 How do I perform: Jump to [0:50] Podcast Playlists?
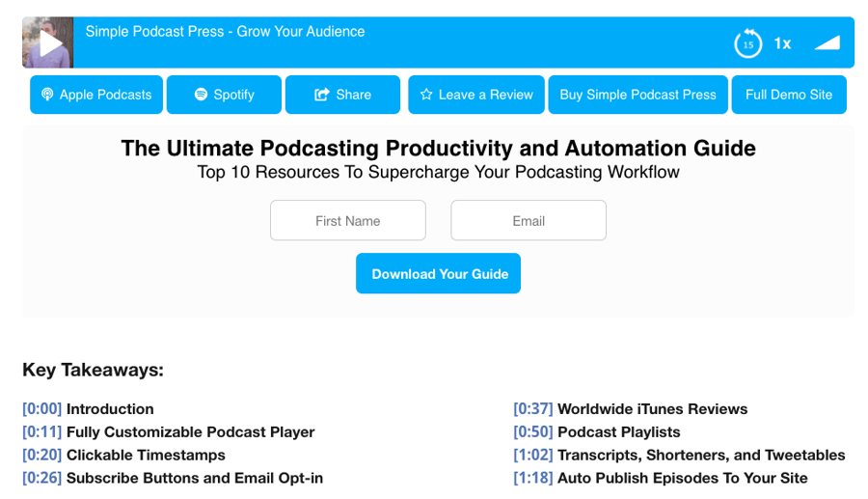532,432
